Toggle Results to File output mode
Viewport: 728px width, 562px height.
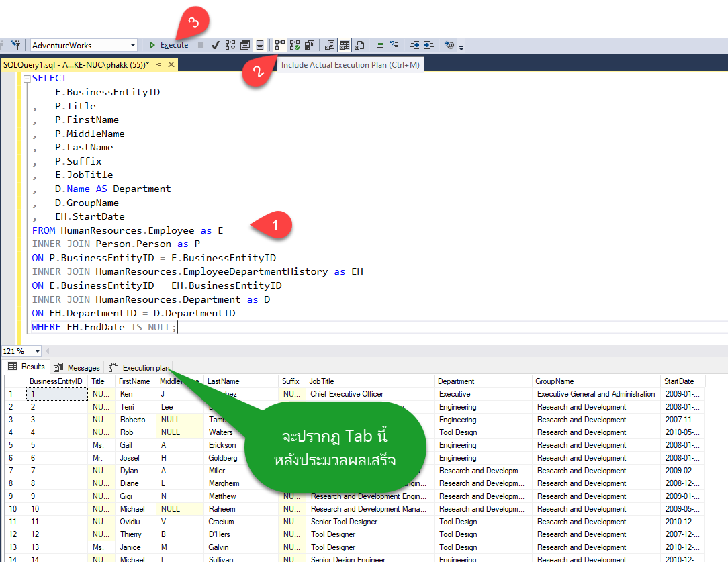click(x=360, y=45)
